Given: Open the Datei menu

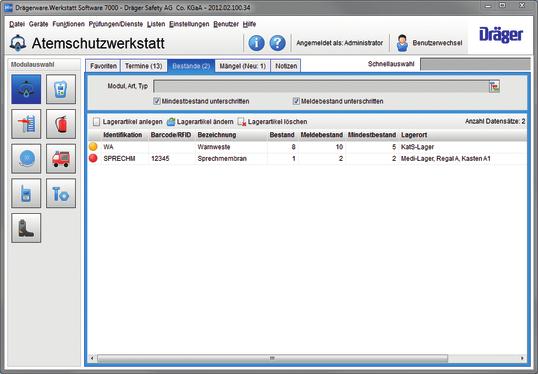Looking at the screenshot, I should [x=17, y=24].
